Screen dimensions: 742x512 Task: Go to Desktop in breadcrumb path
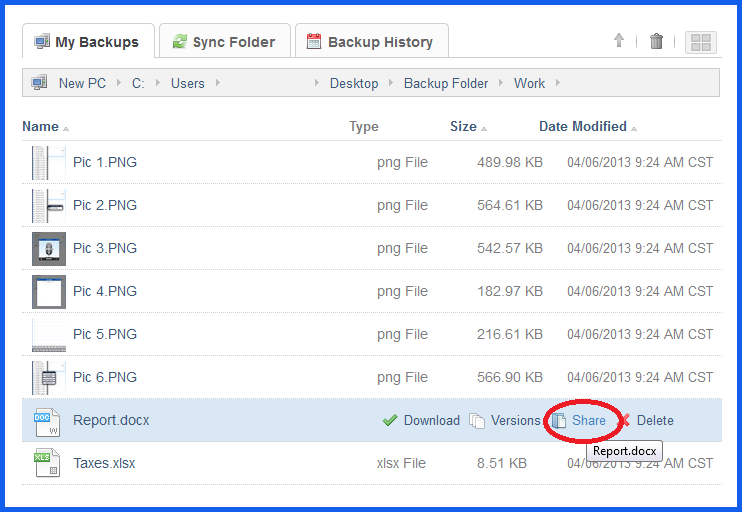pos(354,83)
